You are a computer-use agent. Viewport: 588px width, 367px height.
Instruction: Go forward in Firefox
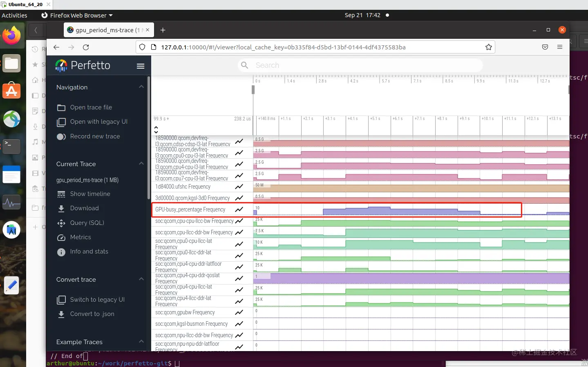71,47
